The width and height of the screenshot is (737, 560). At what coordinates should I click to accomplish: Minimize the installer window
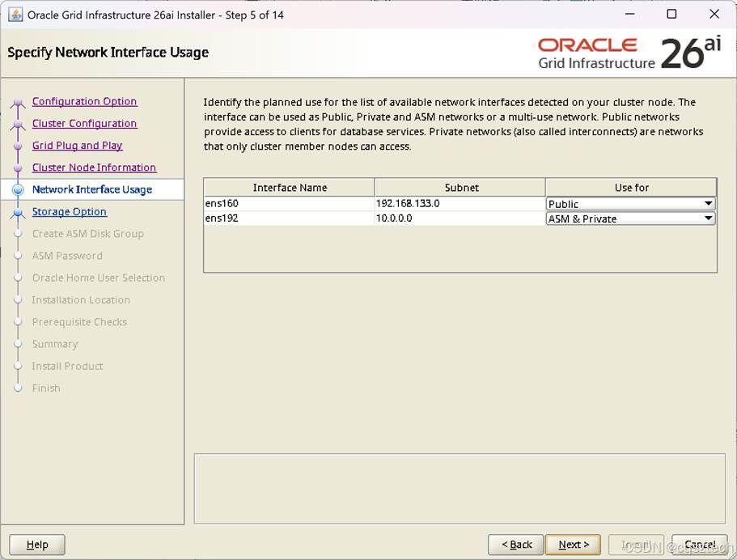point(630,14)
